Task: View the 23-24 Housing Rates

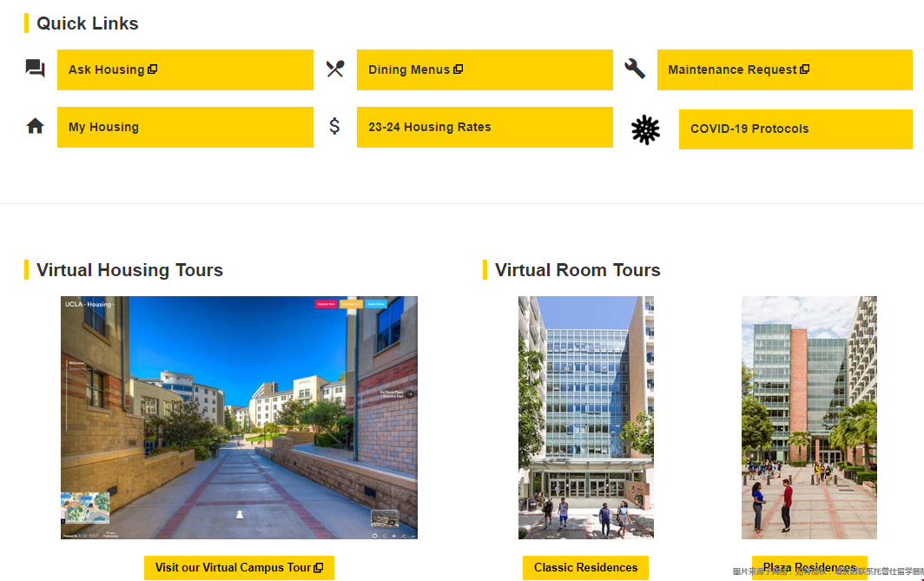Action: [x=485, y=127]
